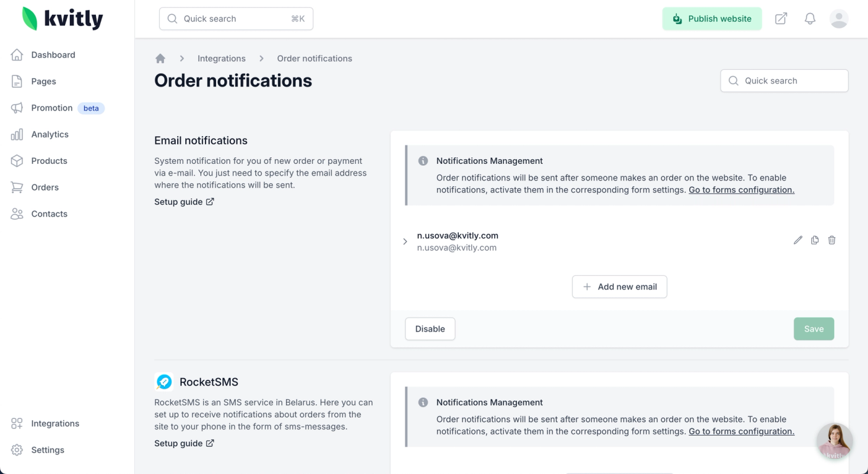Click the Publish website button
Viewport: 868px width, 474px height.
pyautogui.click(x=712, y=19)
